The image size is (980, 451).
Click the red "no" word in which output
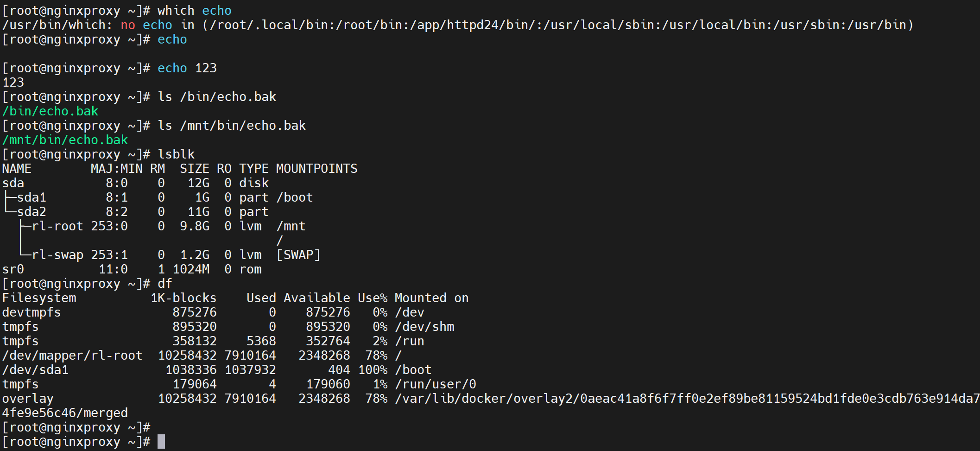coord(128,25)
